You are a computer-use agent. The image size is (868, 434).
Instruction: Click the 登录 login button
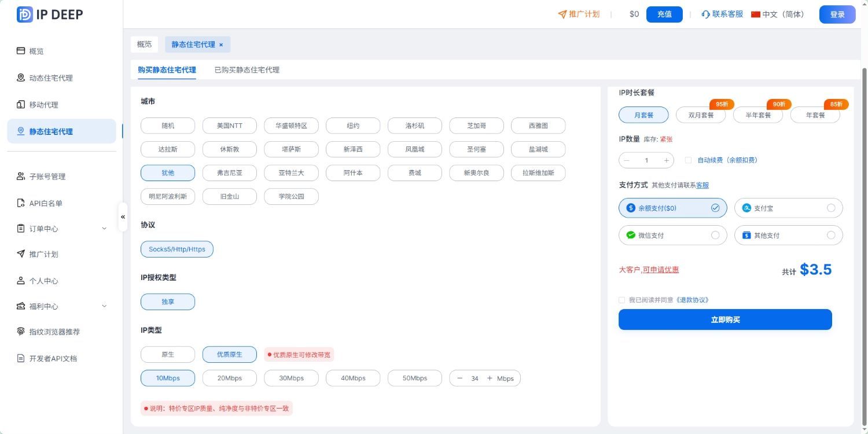[837, 14]
